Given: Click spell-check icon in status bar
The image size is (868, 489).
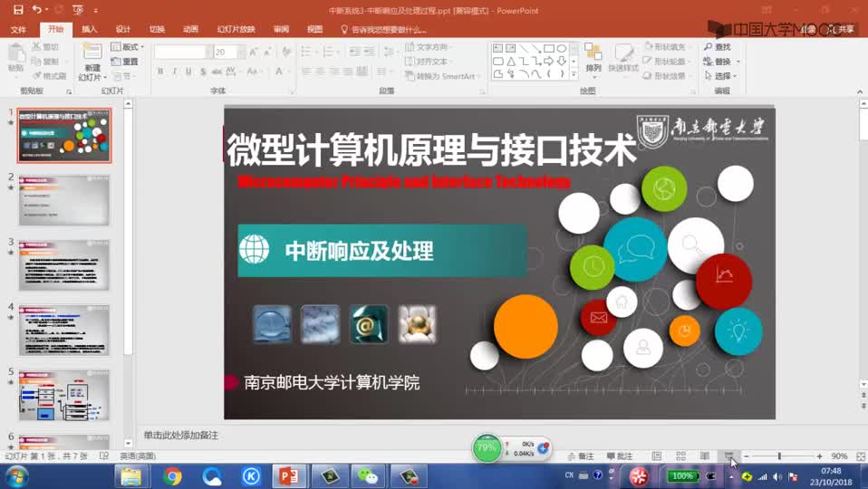Looking at the screenshot, I should point(103,456).
